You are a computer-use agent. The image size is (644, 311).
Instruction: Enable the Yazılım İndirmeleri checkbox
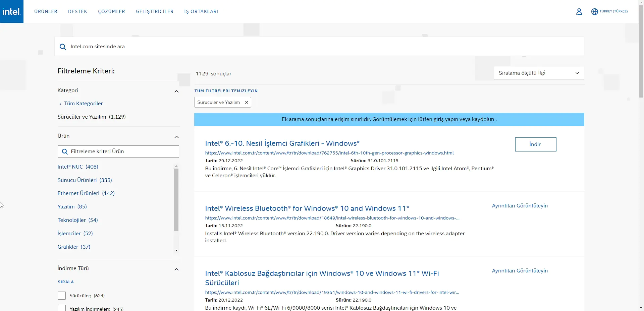[x=62, y=308]
